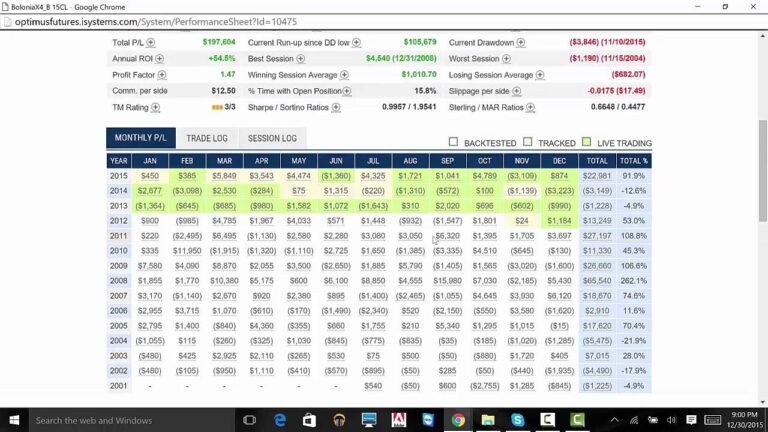Click touch keyboard icon in tray
This screenshot has width=768, height=432.
click(713, 420)
